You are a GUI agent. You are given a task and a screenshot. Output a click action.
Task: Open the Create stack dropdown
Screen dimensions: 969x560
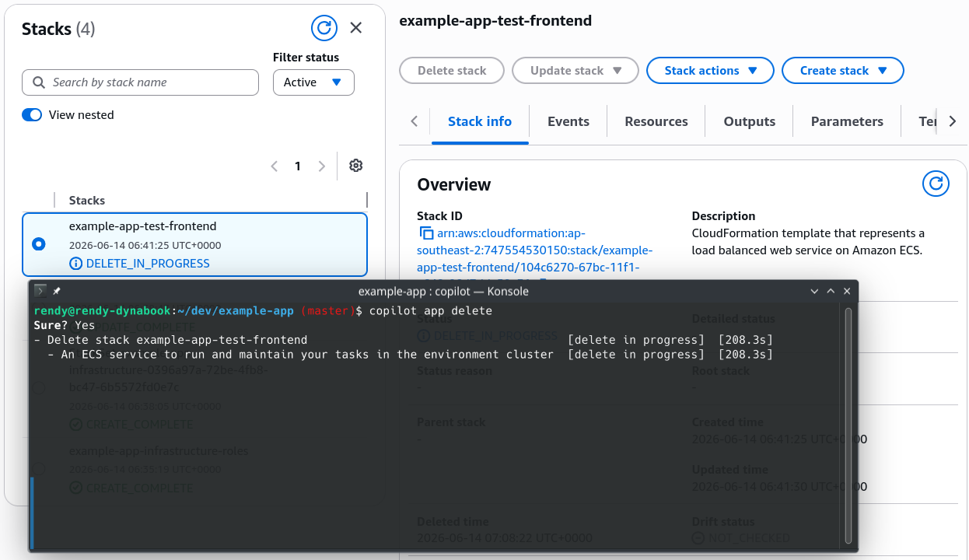click(x=843, y=71)
